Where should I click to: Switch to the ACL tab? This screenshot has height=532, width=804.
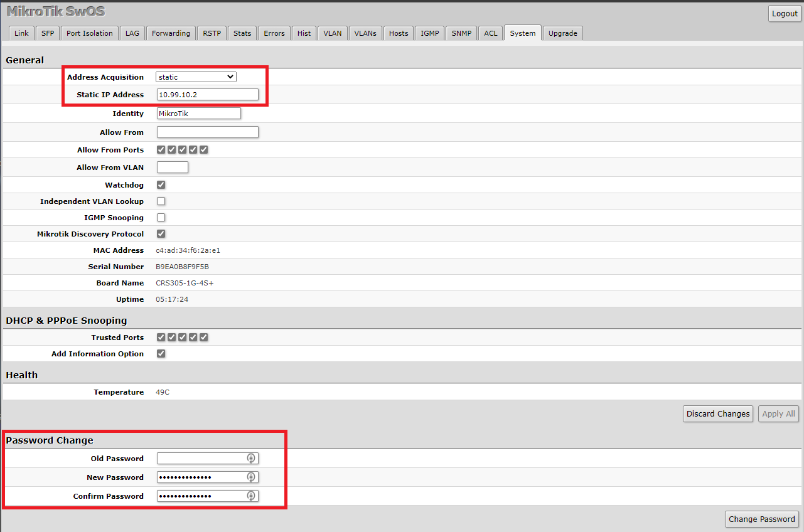(491, 33)
